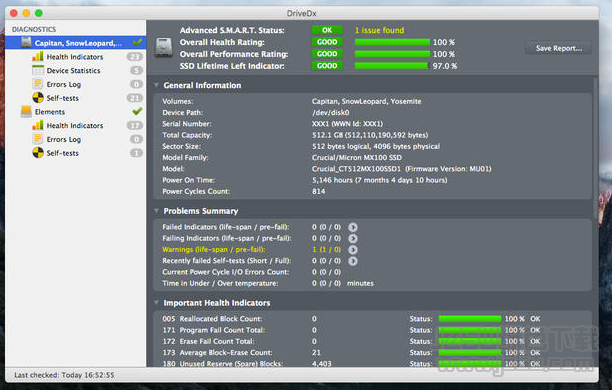Image resolution: width=612 pixels, height=390 pixels.
Task: Collapse the Problems Summary section
Action: coord(156,211)
